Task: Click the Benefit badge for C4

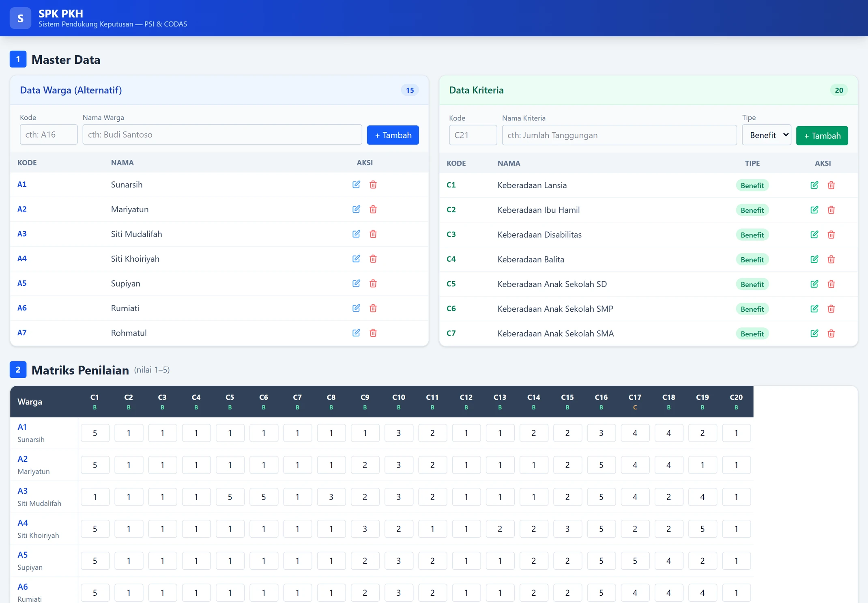Action: (752, 260)
